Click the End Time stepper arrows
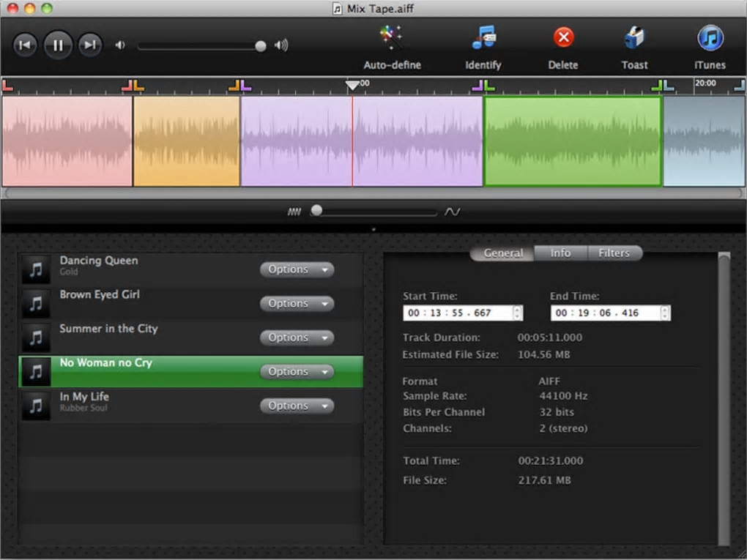Viewport: 747px width, 560px height. [665, 313]
